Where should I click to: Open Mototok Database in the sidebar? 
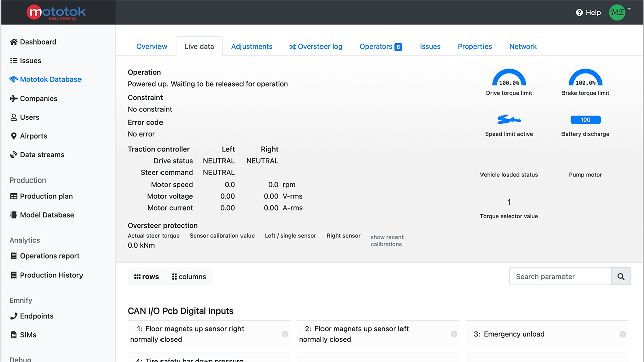[x=50, y=79]
